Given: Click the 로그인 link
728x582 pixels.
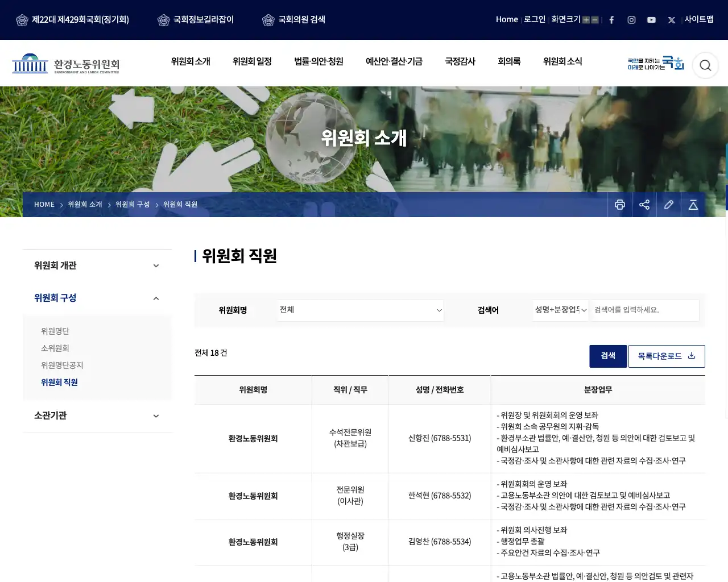Looking at the screenshot, I should point(535,19).
